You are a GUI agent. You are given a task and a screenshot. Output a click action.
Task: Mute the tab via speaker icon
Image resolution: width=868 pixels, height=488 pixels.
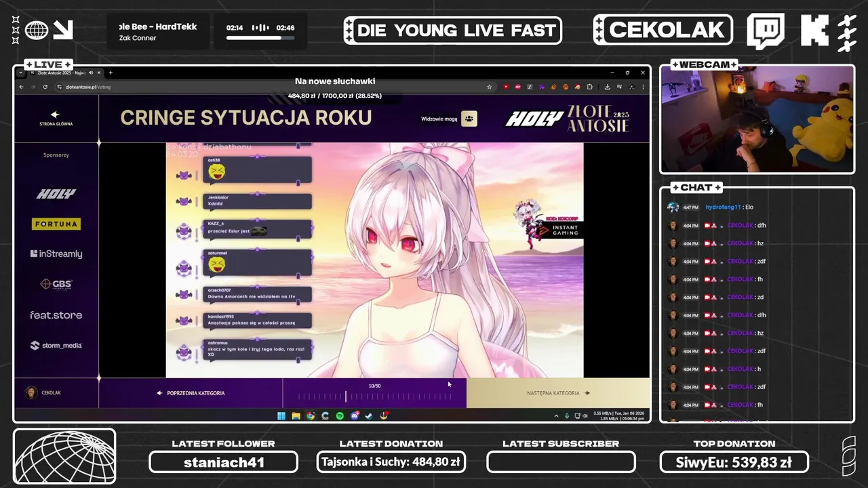click(x=90, y=73)
